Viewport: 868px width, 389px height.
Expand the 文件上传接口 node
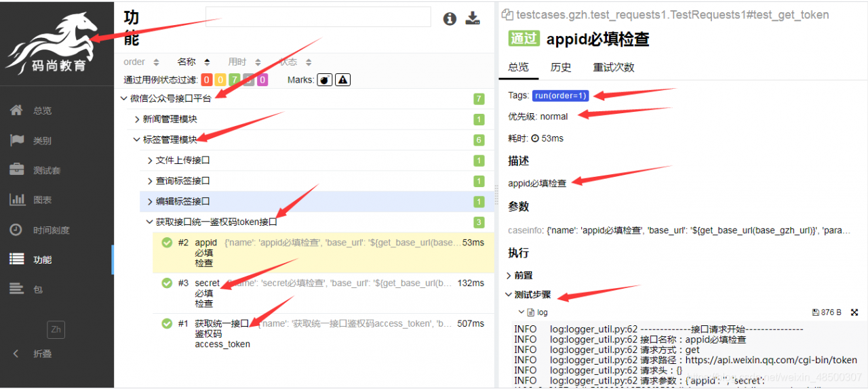pyautogui.click(x=150, y=161)
